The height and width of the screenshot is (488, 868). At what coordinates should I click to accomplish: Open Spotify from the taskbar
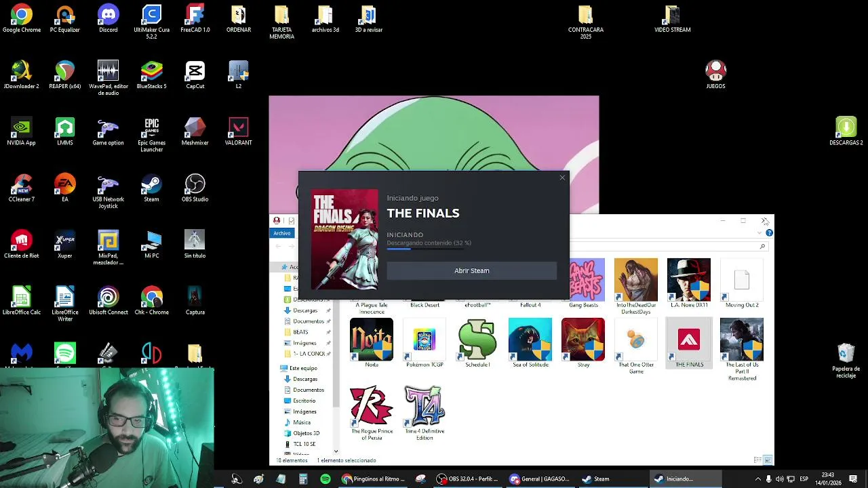pyautogui.click(x=325, y=479)
